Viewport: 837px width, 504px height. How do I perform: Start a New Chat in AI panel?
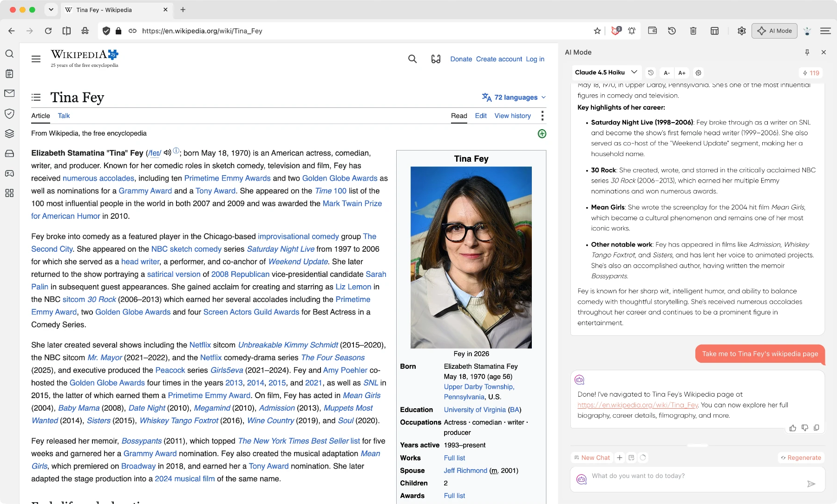click(x=592, y=458)
